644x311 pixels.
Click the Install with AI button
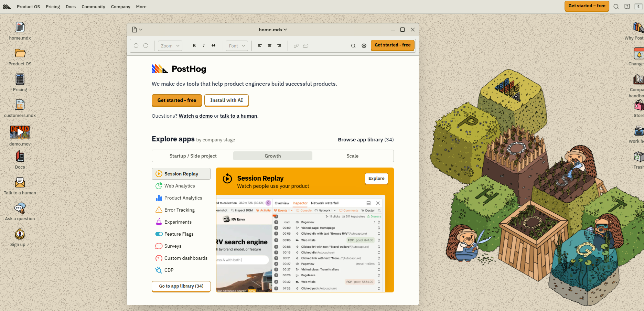click(226, 100)
